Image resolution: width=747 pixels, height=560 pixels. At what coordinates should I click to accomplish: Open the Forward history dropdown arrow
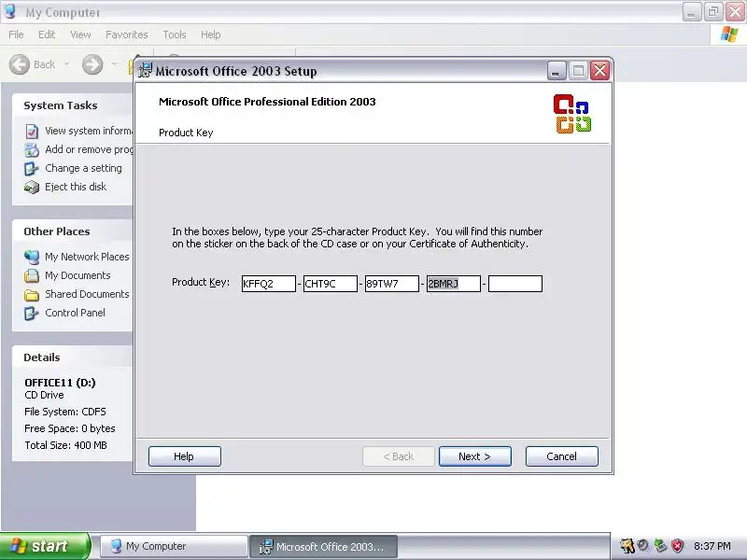pyautogui.click(x=114, y=63)
